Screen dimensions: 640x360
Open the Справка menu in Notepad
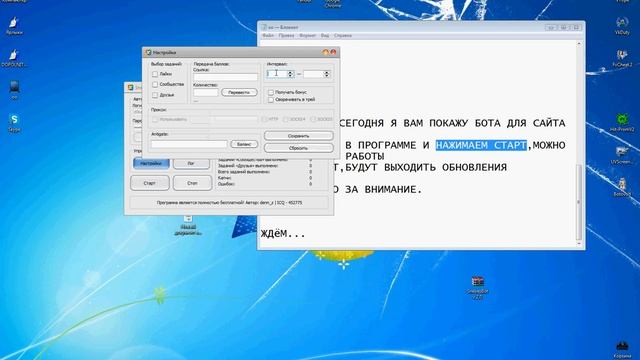click(x=343, y=36)
